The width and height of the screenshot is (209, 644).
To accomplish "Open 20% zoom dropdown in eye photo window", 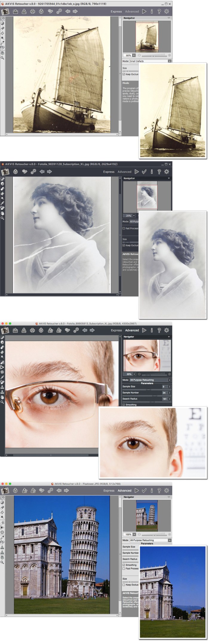I will [x=134, y=374].
